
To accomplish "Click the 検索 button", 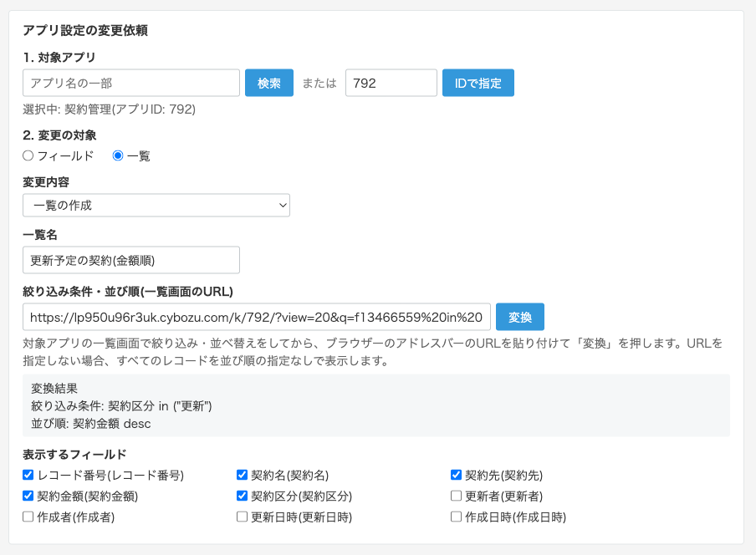I will (x=269, y=83).
